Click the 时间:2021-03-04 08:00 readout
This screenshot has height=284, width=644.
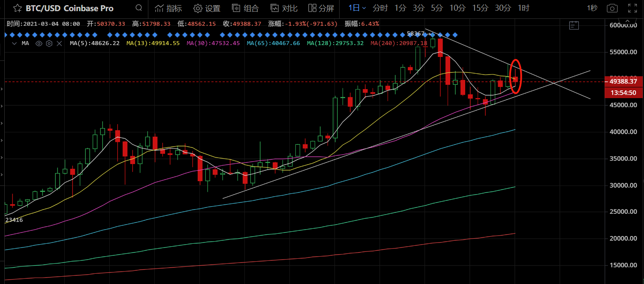[43, 24]
